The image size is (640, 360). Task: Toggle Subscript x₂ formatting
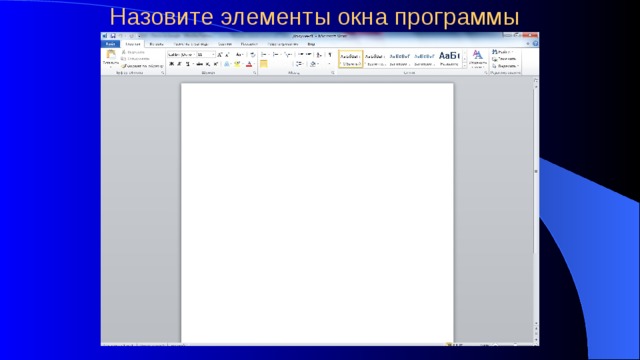(x=208, y=64)
